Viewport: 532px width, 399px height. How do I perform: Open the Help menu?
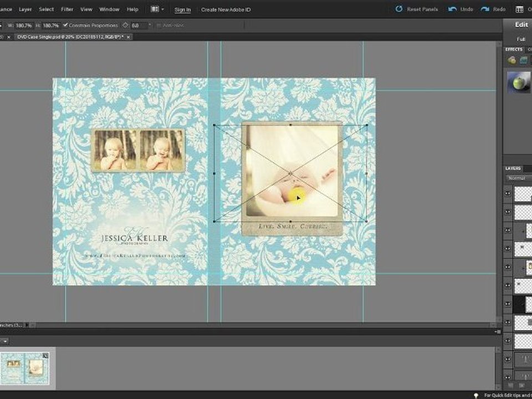132,9
